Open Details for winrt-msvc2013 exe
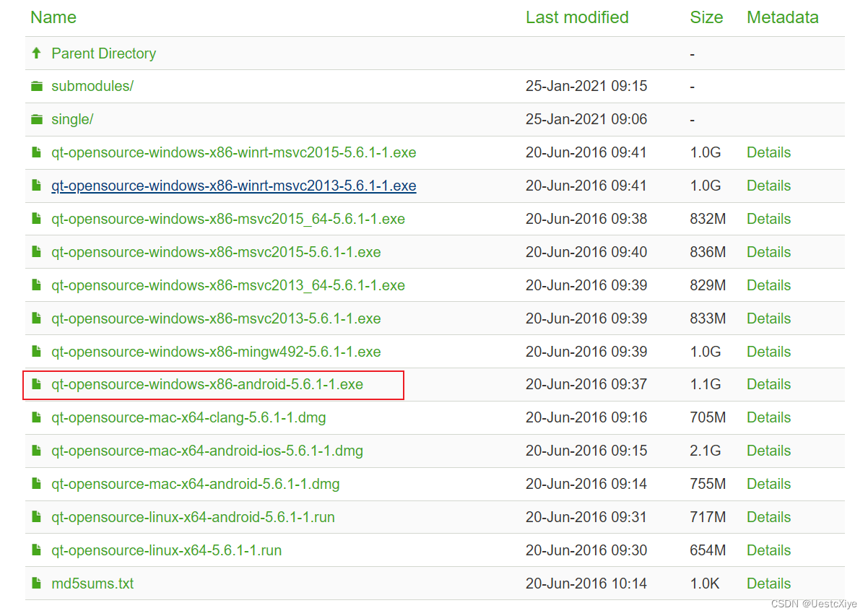 (768, 186)
